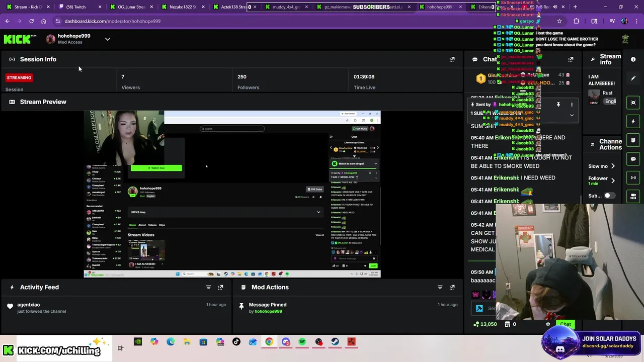This screenshot has width=644, height=362.
Task: Pop out the Chat panel
Action: (x=571, y=59)
